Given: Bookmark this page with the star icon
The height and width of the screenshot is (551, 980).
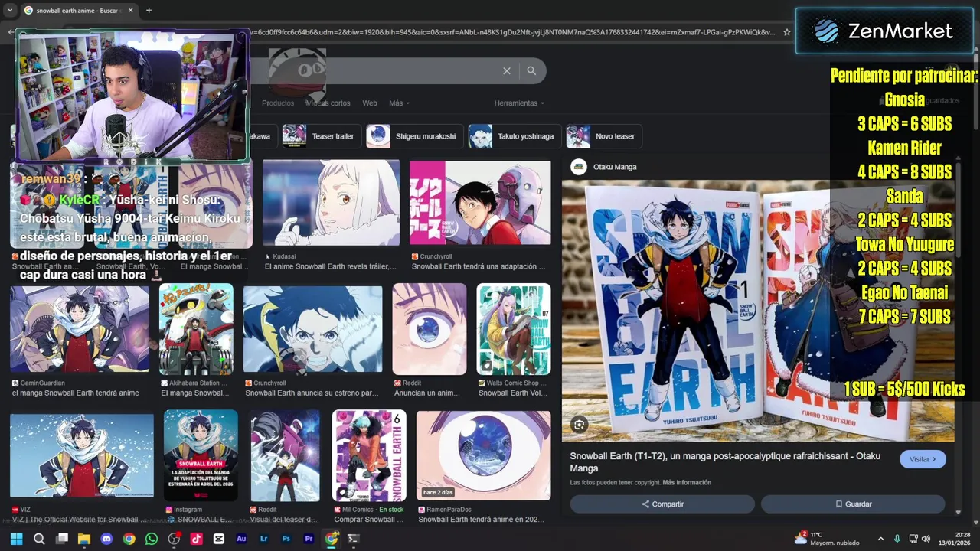Looking at the screenshot, I should (786, 32).
